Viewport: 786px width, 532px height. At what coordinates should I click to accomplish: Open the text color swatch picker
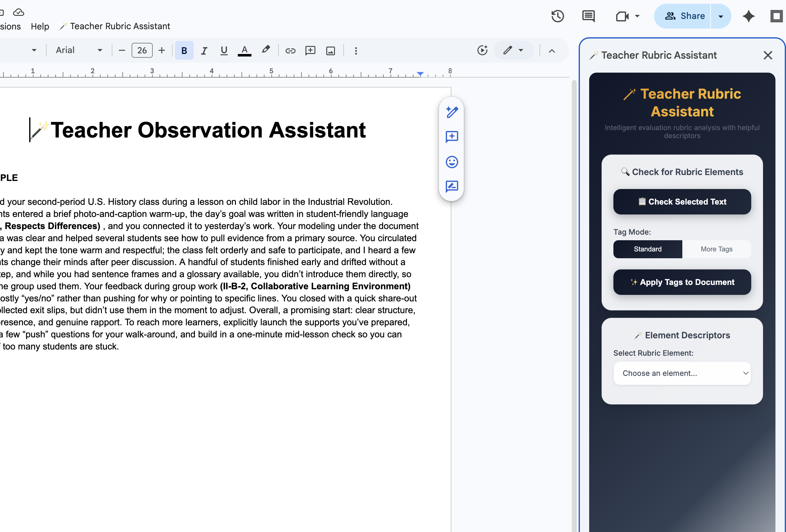[245, 50]
